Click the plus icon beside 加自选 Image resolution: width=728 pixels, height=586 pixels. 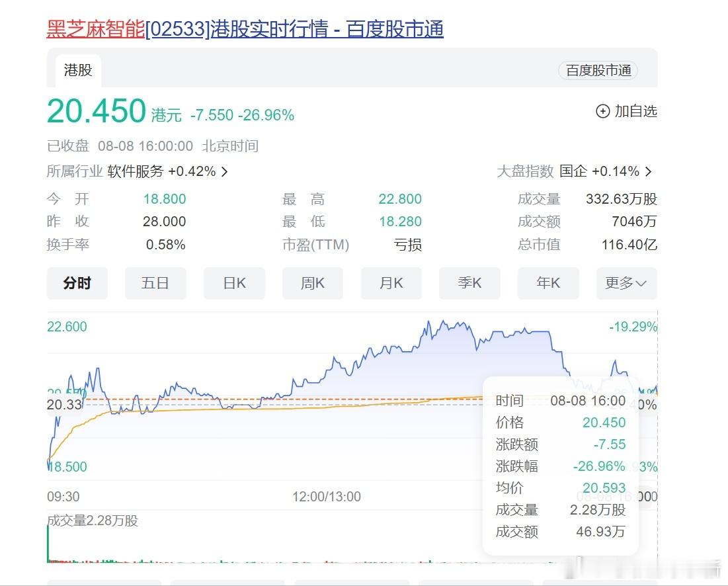tap(602, 111)
